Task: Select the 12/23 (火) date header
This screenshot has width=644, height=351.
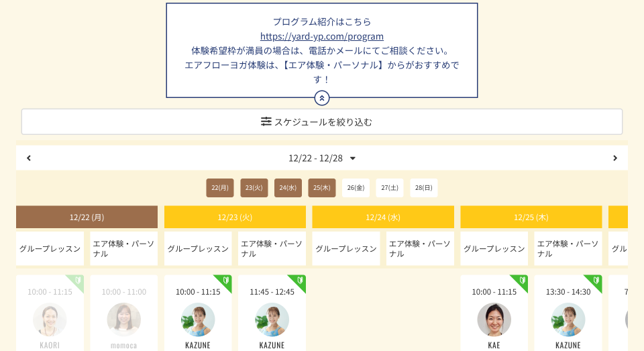Action: [x=235, y=217]
